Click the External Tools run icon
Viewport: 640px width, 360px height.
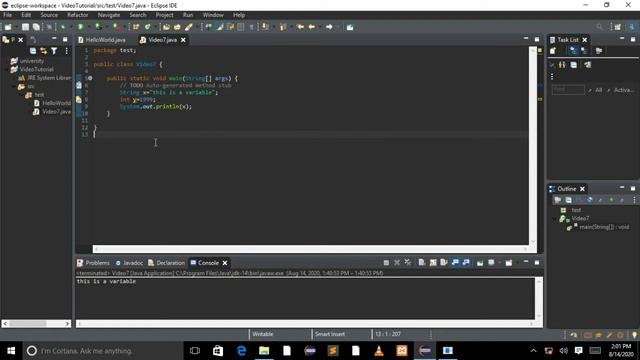(116, 27)
